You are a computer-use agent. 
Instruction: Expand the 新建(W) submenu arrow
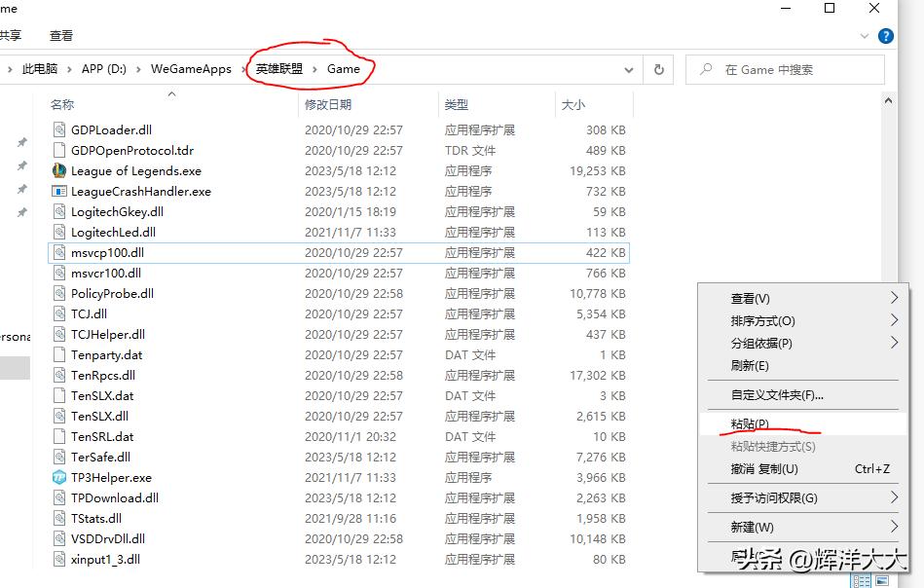895,527
